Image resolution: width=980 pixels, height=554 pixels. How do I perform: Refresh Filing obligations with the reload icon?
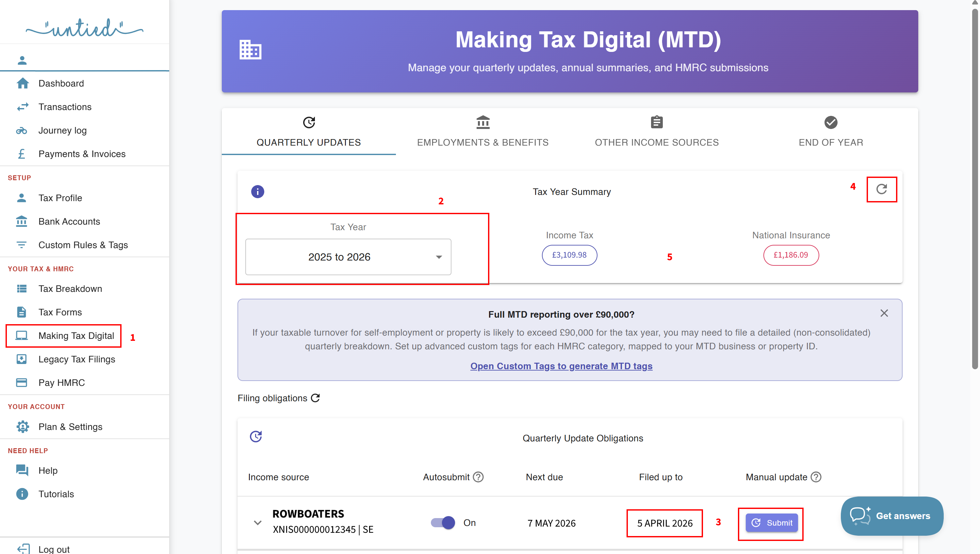(315, 398)
